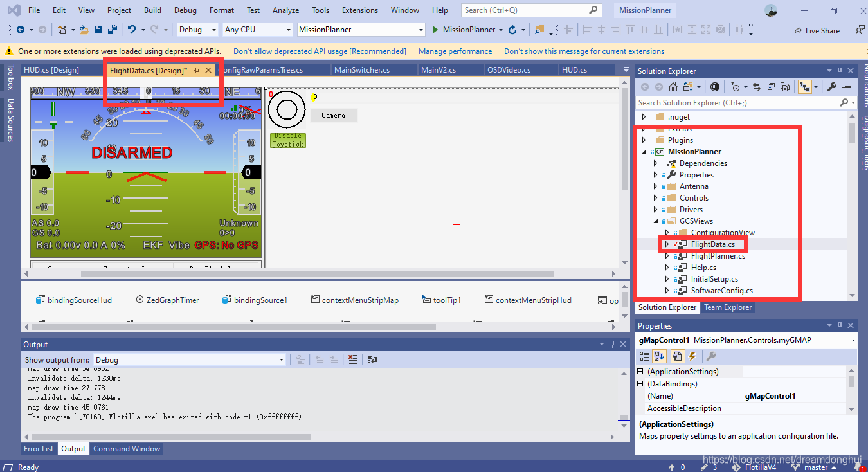Clear all output with Clear All icon
868x472 pixels.
[352, 359]
